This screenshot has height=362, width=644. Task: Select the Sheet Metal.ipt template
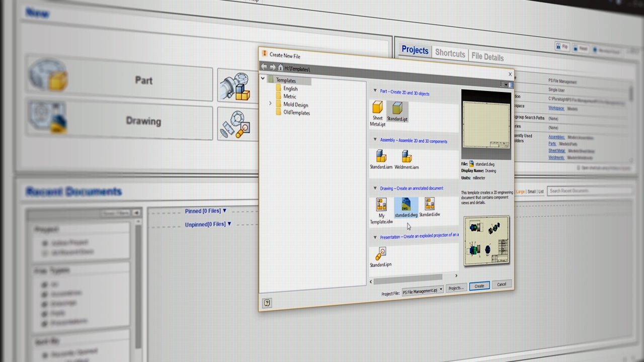click(x=377, y=113)
